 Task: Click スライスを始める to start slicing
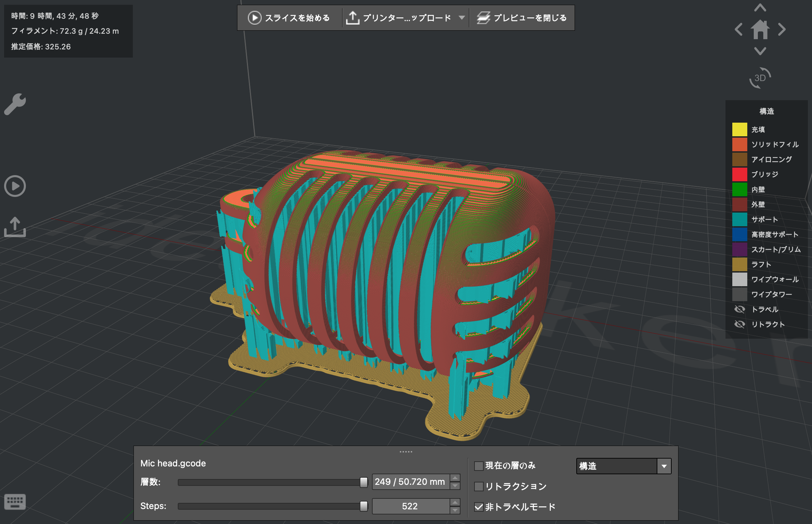click(x=289, y=18)
